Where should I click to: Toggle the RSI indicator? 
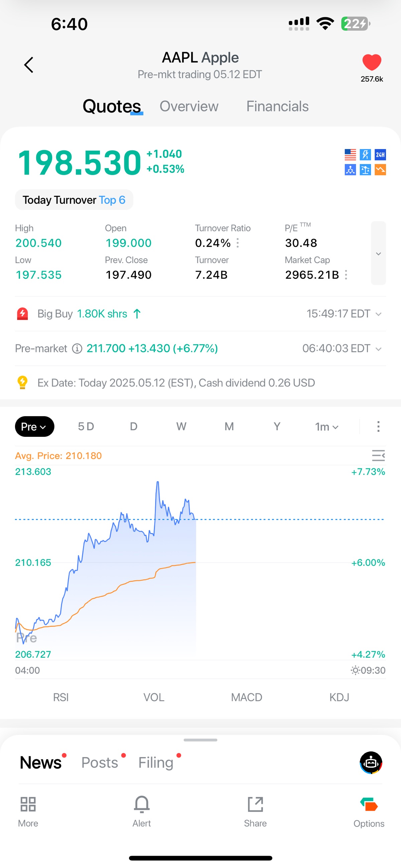(61, 697)
